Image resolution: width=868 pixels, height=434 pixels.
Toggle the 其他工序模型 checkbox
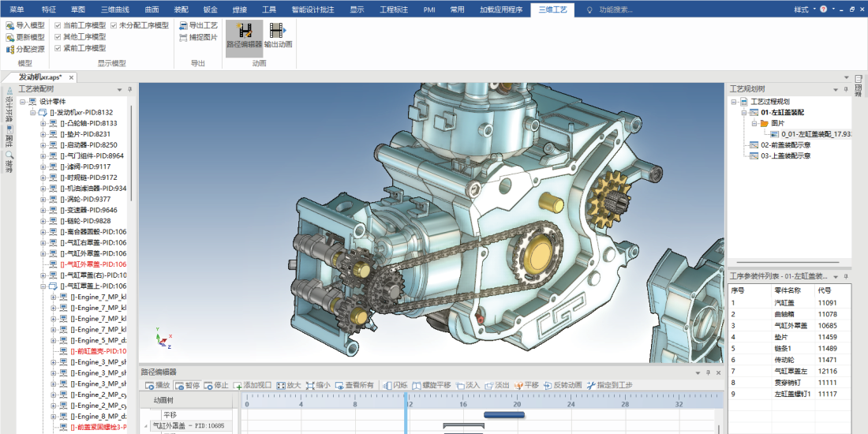point(58,37)
